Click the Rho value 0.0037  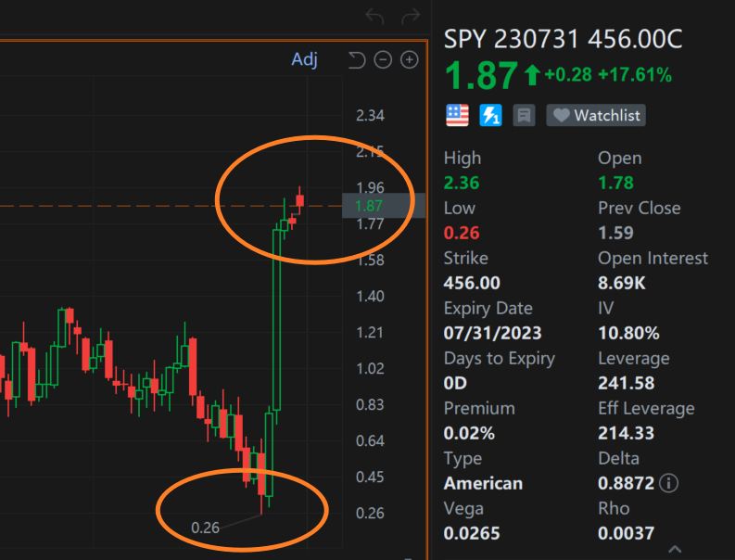pos(626,534)
